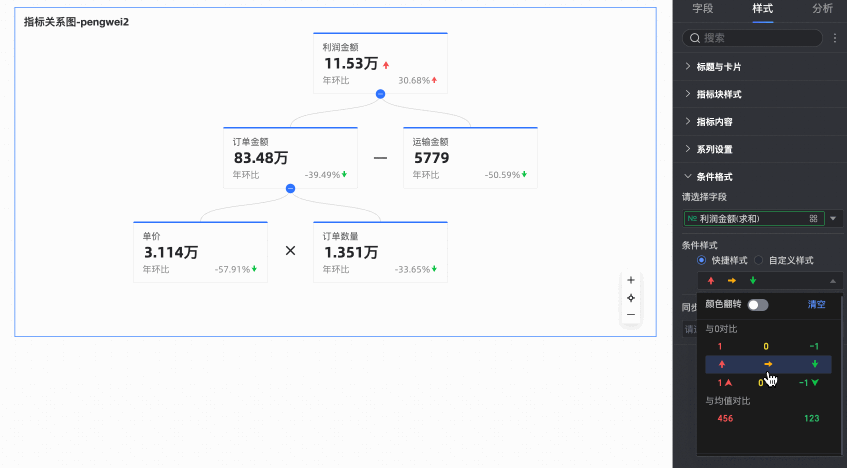The width and height of the screenshot is (847, 468).
Task: Click the field picker grid icon in 利润金额(求和)
Action: click(x=813, y=218)
